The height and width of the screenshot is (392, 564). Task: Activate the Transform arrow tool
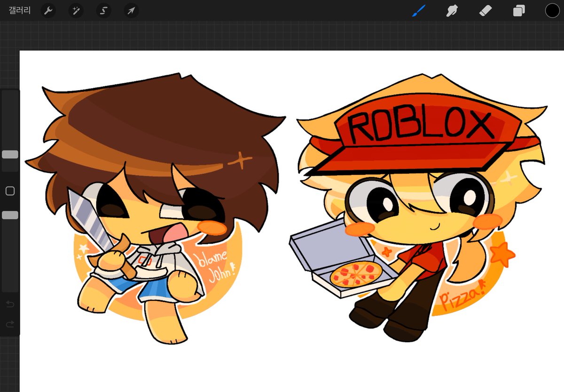[131, 10]
